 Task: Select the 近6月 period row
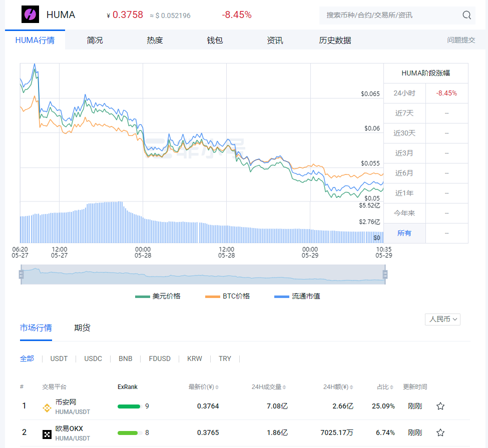[x=426, y=173]
